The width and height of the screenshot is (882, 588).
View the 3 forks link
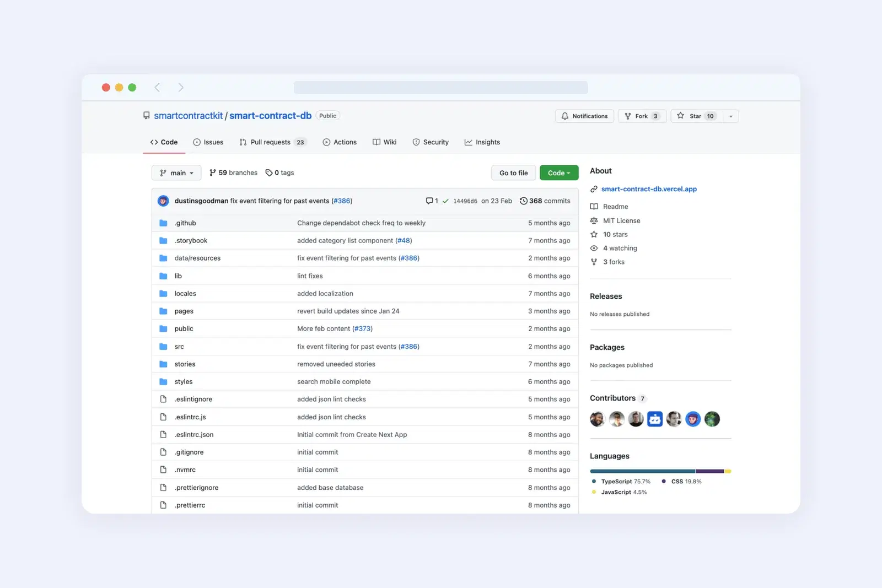click(x=607, y=262)
